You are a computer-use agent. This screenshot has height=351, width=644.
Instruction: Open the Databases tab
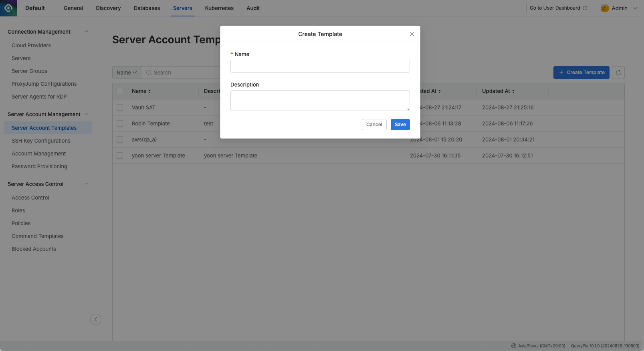pyautogui.click(x=147, y=8)
